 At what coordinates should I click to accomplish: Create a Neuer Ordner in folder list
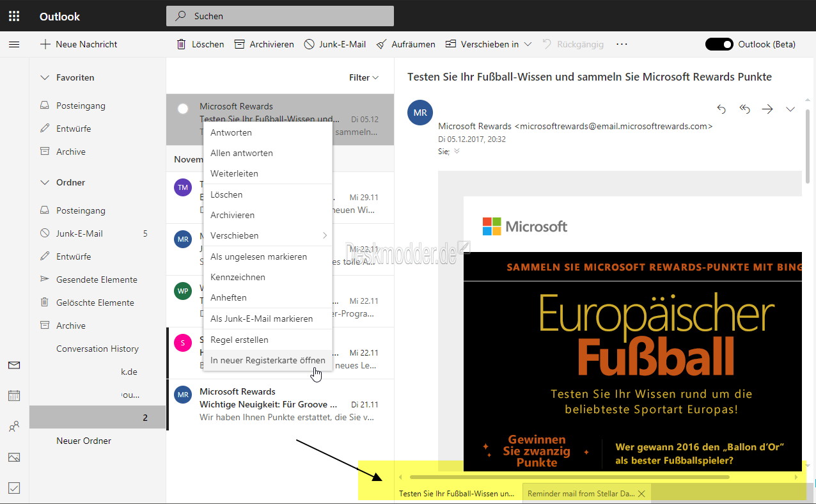pyautogui.click(x=84, y=441)
